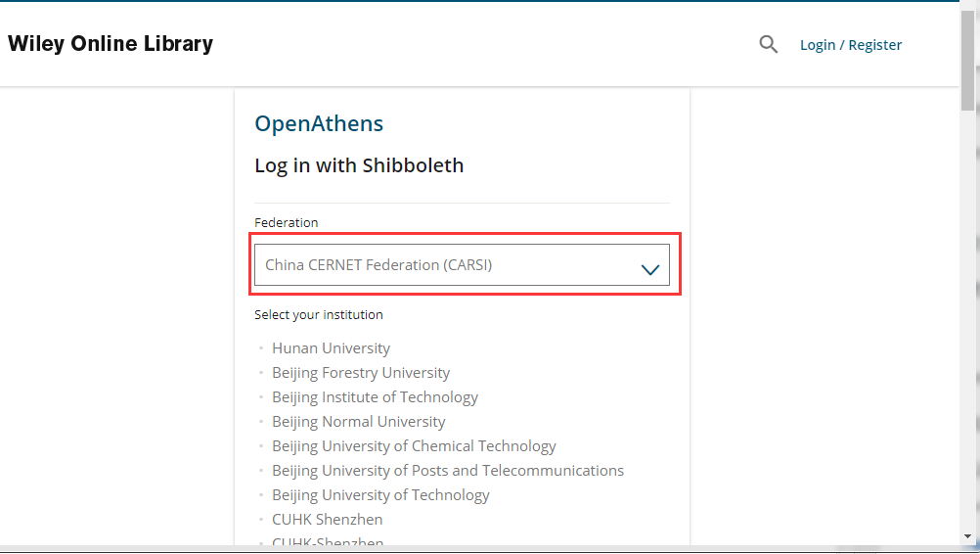980x554 pixels.
Task: Select CUHK Shenzhen, the unhyphenated entry
Action: [x=327, y=520]
